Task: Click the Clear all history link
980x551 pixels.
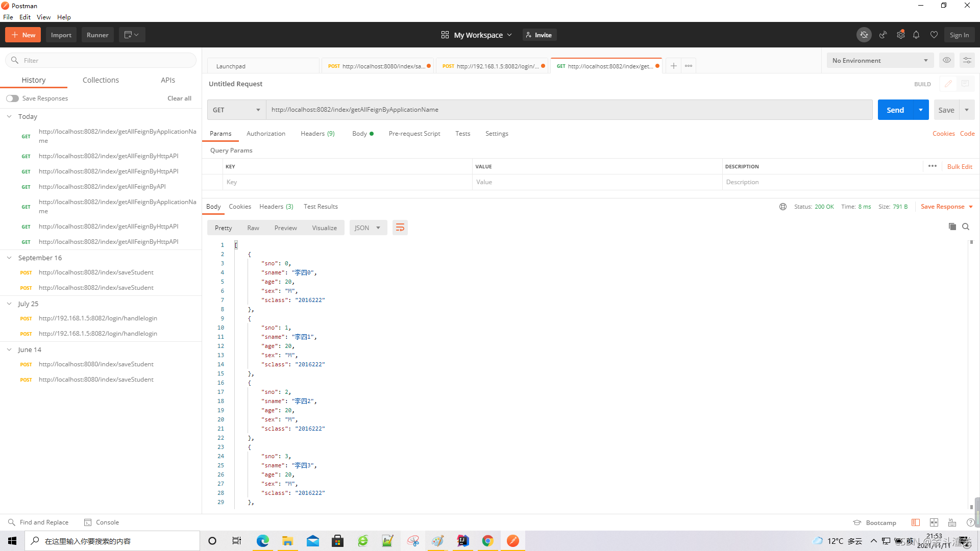Action: point(179,98)
